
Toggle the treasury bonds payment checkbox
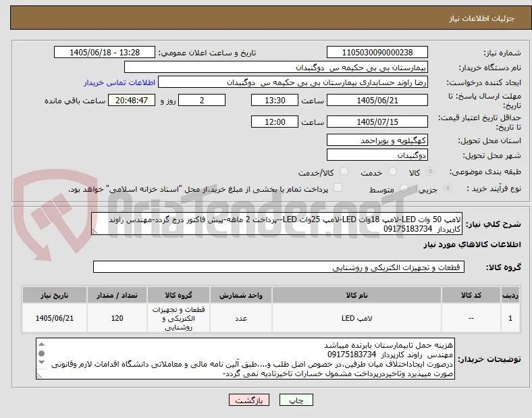tap(338, 188)
